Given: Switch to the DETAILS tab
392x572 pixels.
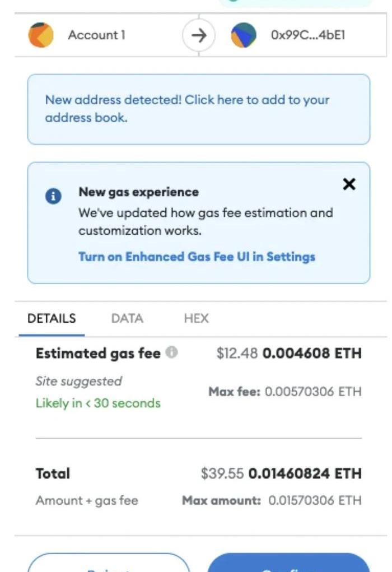Looking at the screenshot, I should coord(52,319).
